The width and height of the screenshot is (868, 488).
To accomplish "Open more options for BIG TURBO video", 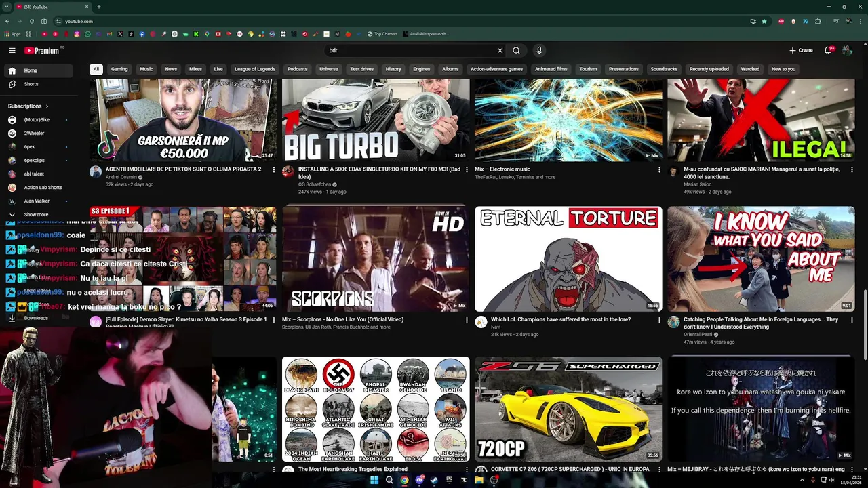I will 467,170.
